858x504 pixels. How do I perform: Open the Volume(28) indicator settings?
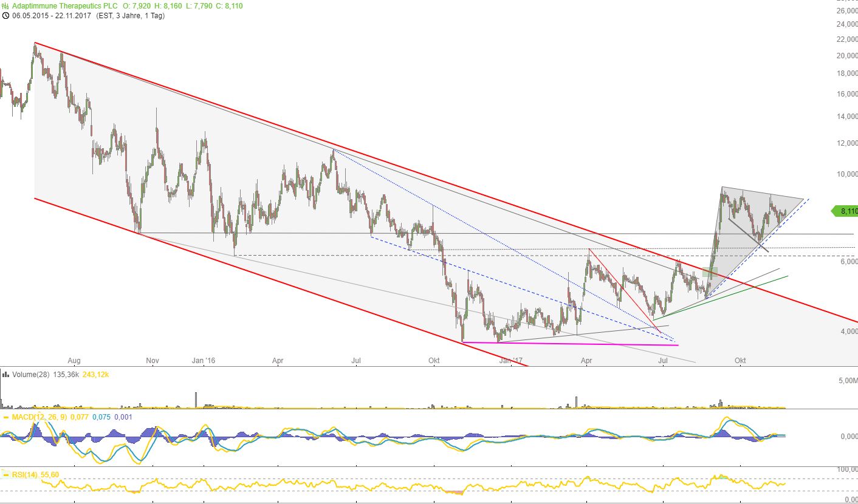coord(29,375)
